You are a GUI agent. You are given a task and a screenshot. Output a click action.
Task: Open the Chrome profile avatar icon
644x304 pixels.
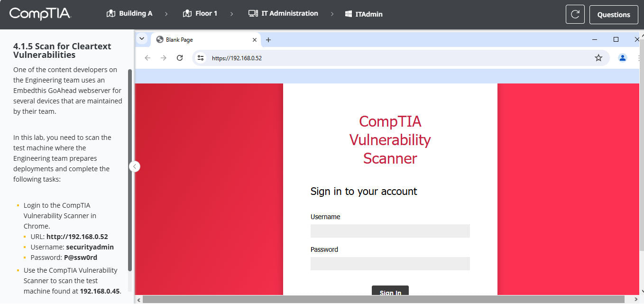click(x=622, y=57)
